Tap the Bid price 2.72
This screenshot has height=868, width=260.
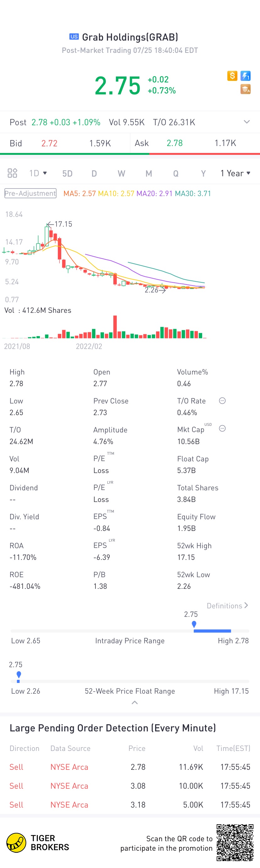coord(49,143)
